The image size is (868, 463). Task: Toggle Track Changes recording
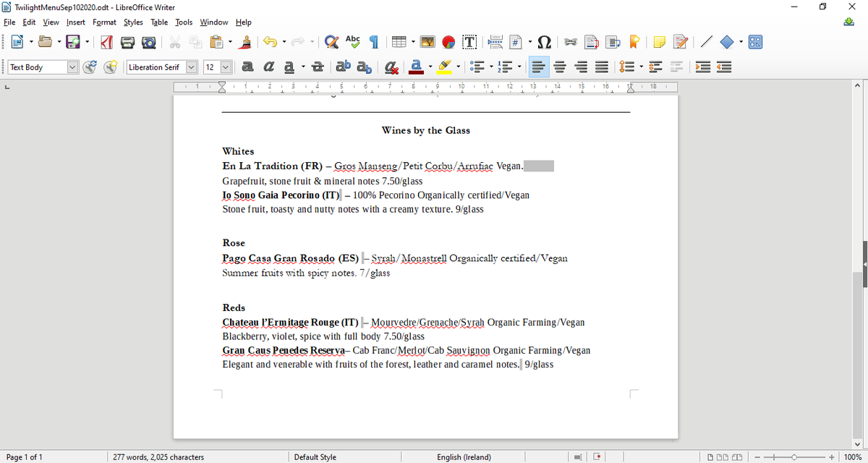pos(681,43)
